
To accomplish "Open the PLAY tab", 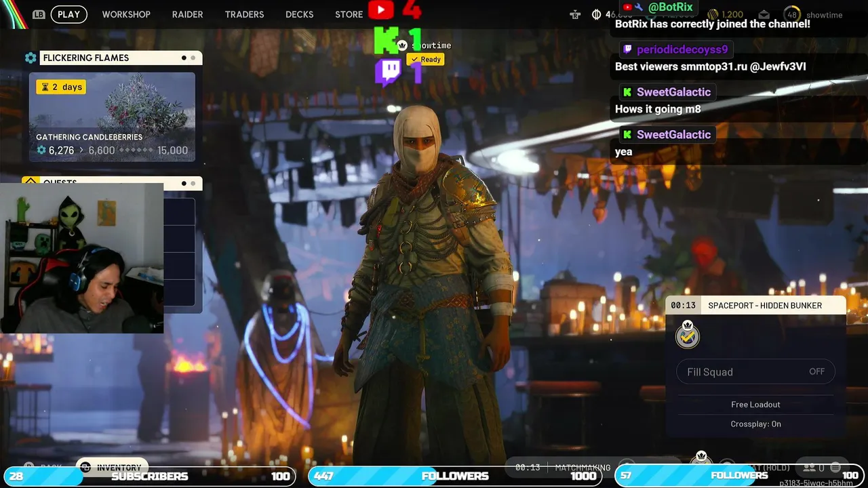I will tap(68, 14).
